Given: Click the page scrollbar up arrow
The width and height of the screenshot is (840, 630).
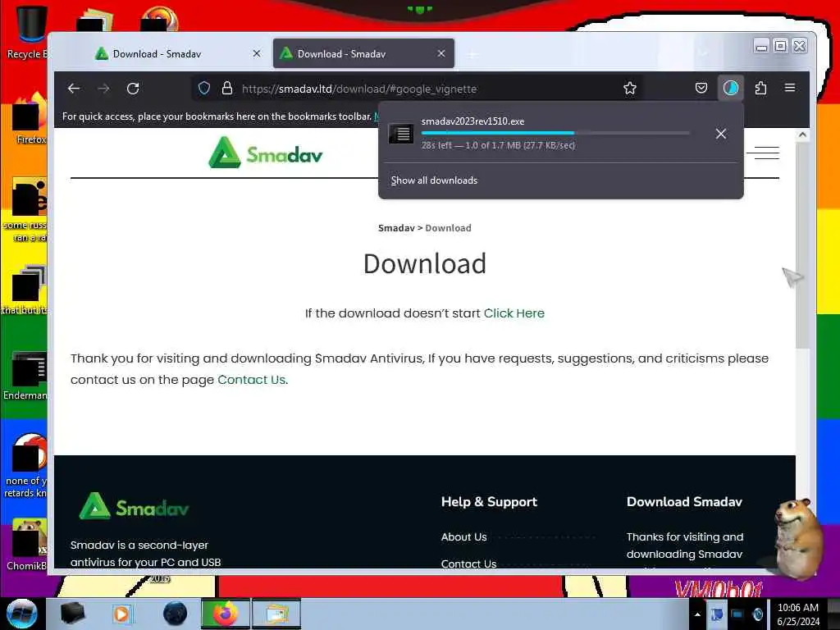Looking at the screenshot, I should (x=802, y=135).
